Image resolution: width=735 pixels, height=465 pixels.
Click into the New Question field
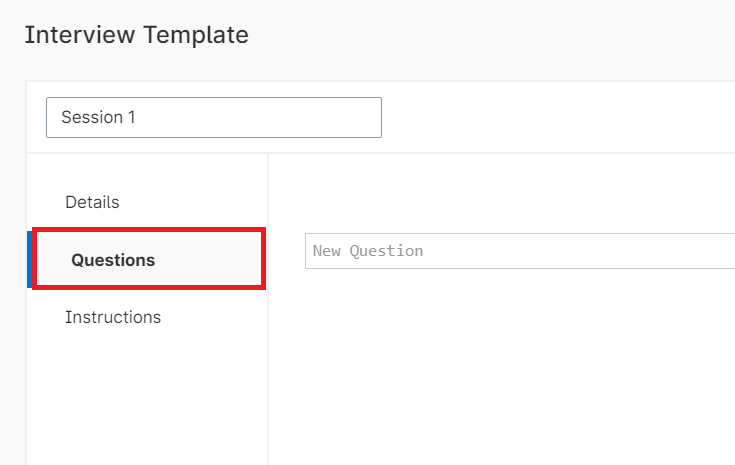(520, 251)
